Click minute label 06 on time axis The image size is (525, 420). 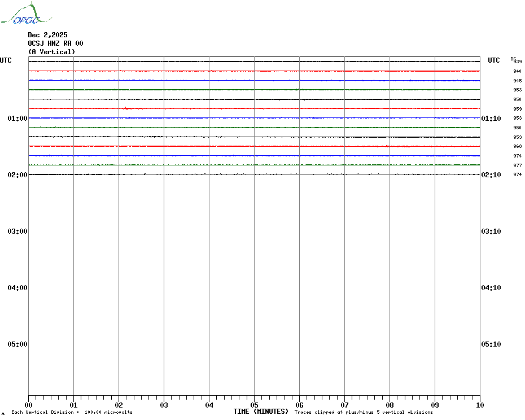tap(299, 405)
